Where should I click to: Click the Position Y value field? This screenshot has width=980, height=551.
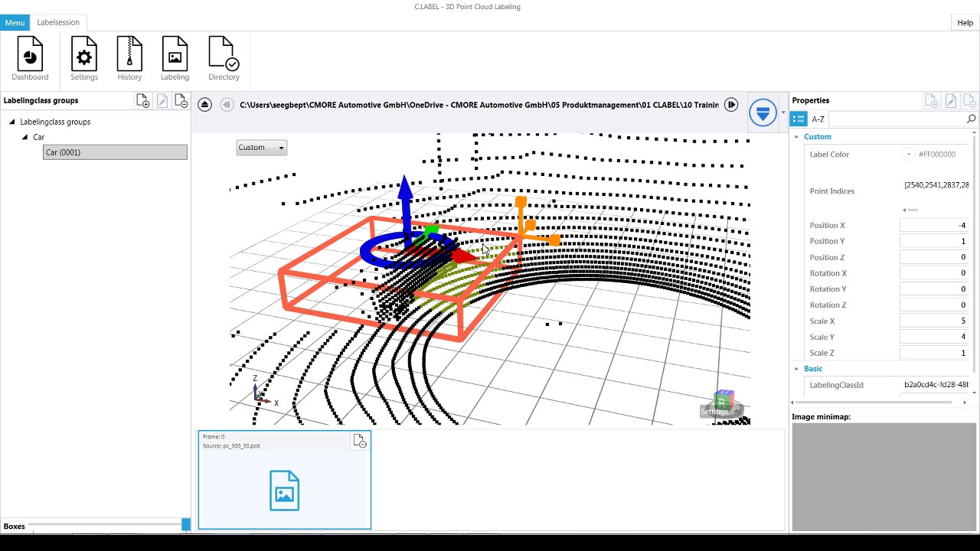tap(934, 241)
